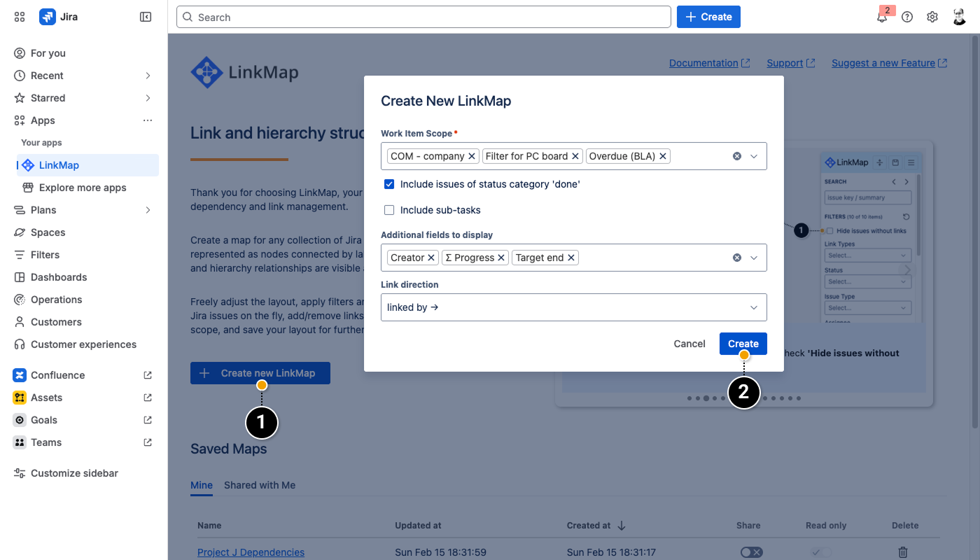Toggle Share switch for Project J Dependencies
The width and height of the screenshot is (980, 560).
(x=751, y=552)
